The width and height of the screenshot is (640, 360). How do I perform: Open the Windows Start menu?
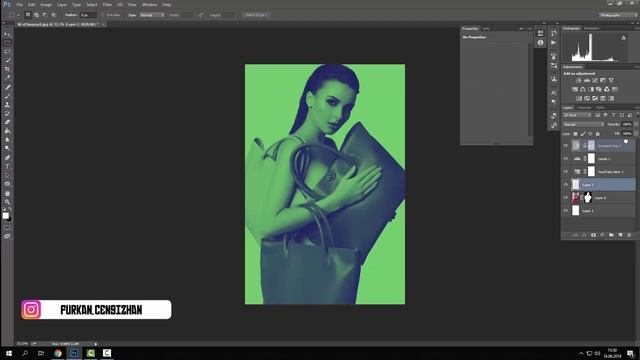pos(8,353)
